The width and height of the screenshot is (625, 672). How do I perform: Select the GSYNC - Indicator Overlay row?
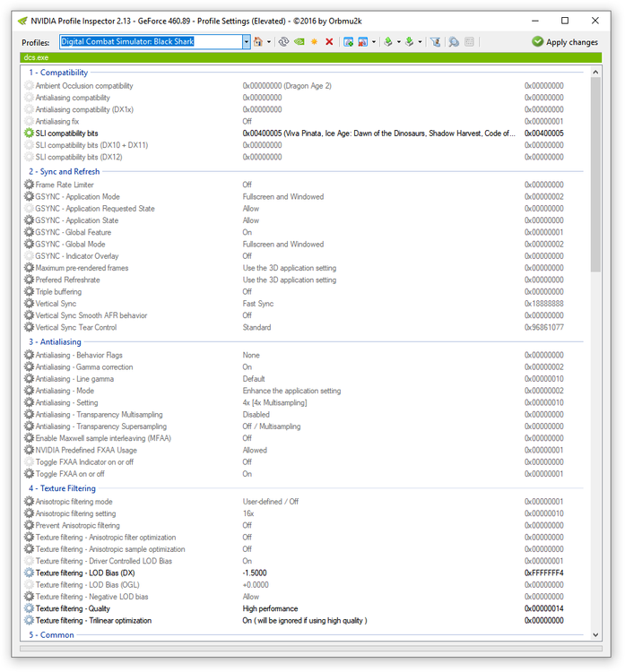[x=303, y=256]
